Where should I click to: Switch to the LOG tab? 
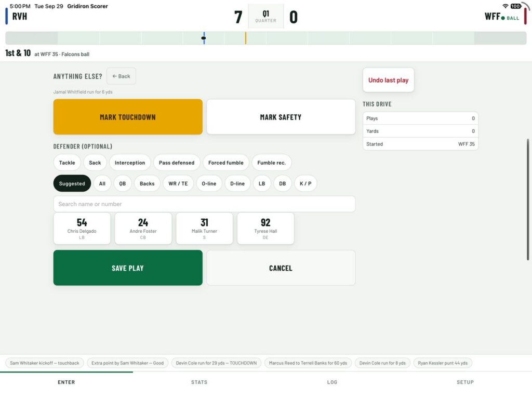pos(332,382)
